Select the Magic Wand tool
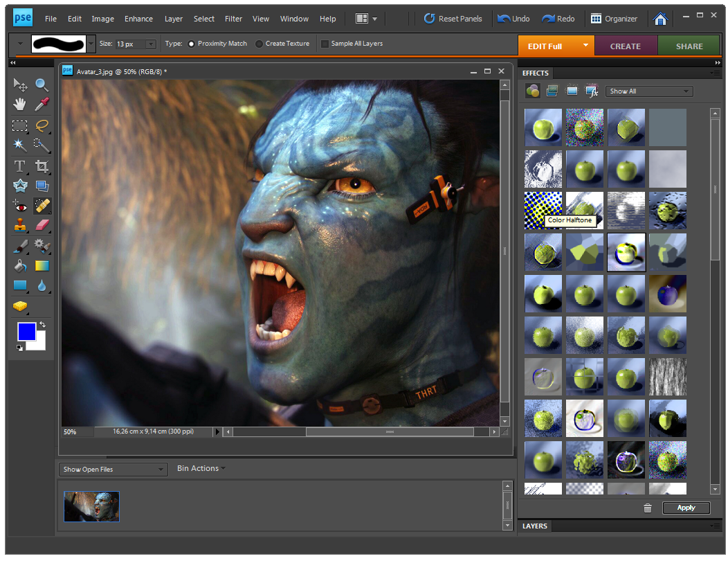 click(20, 145)
